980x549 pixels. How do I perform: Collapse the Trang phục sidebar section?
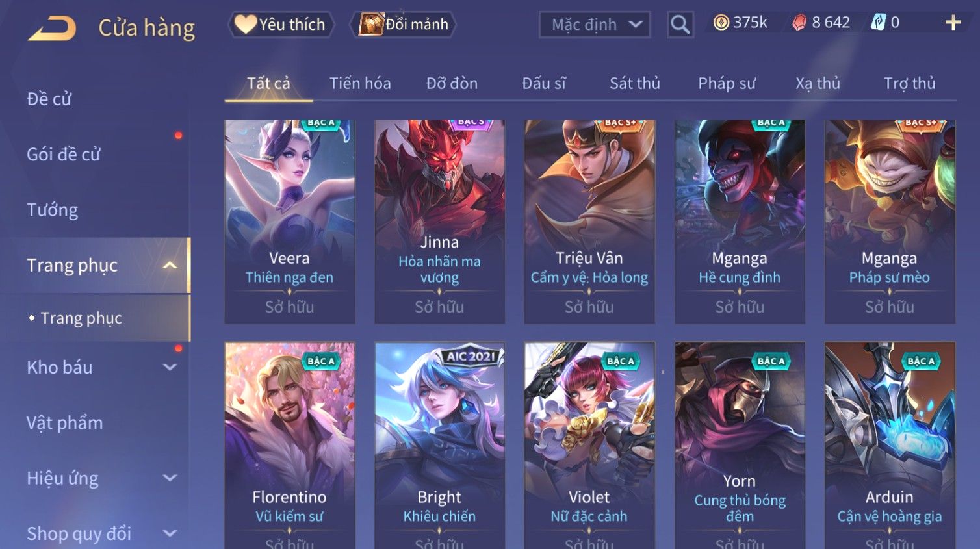coord(170,265)
